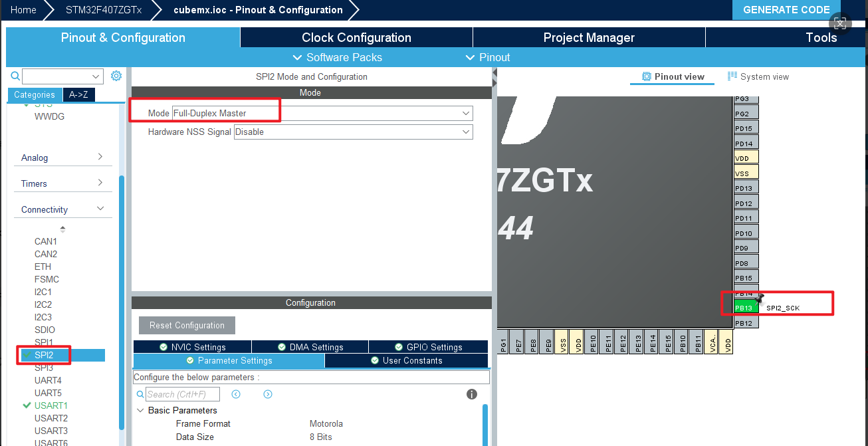Click the fullscreen capture icon near top right
This screenshot has height=446, width=868.
pos(840,24)
